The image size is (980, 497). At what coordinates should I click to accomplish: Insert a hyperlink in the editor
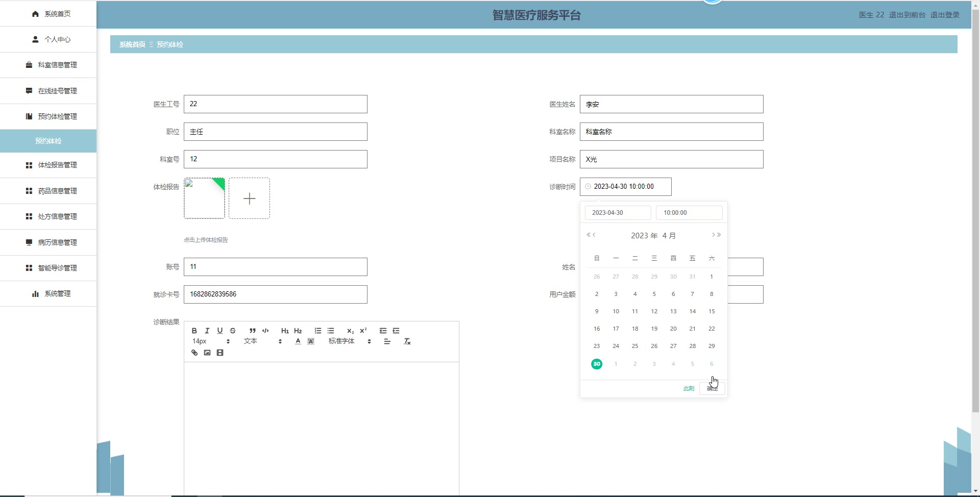click(x=194, y=352)
